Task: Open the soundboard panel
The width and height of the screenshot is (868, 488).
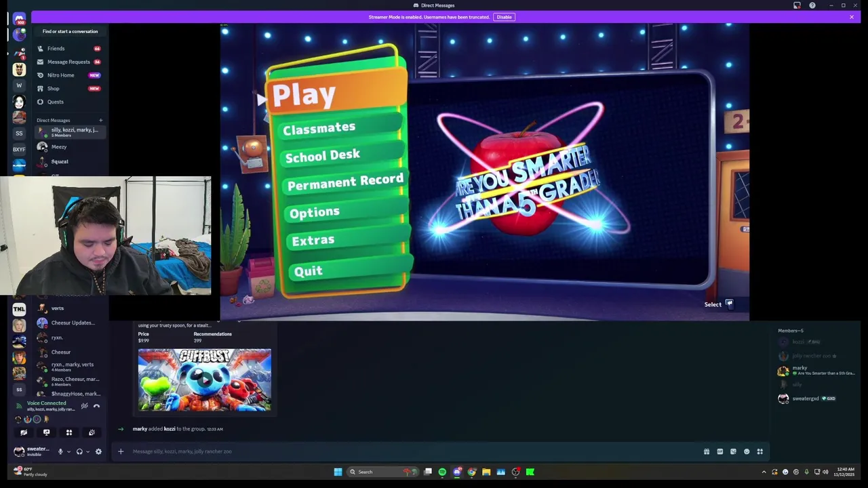Action: (92, 432)
